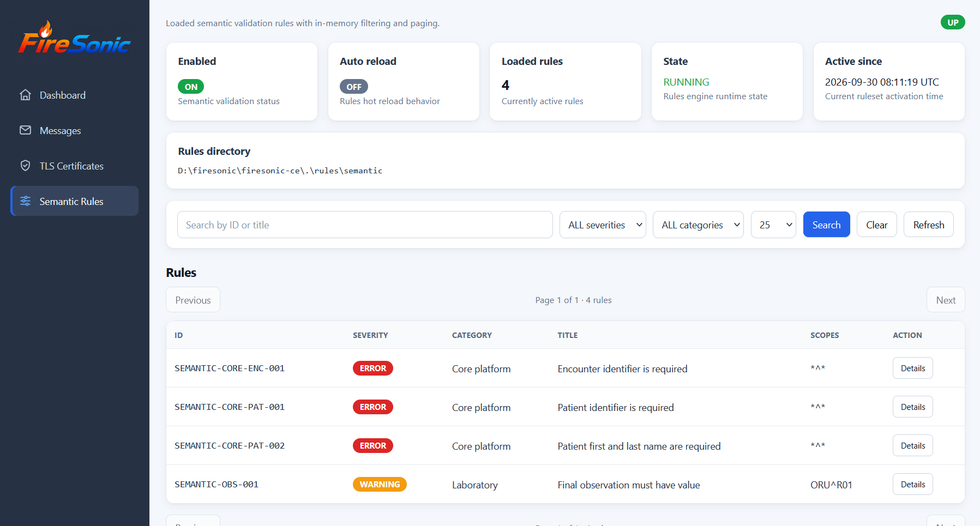
Task: Click the Clear button
Action: [877, 225]
